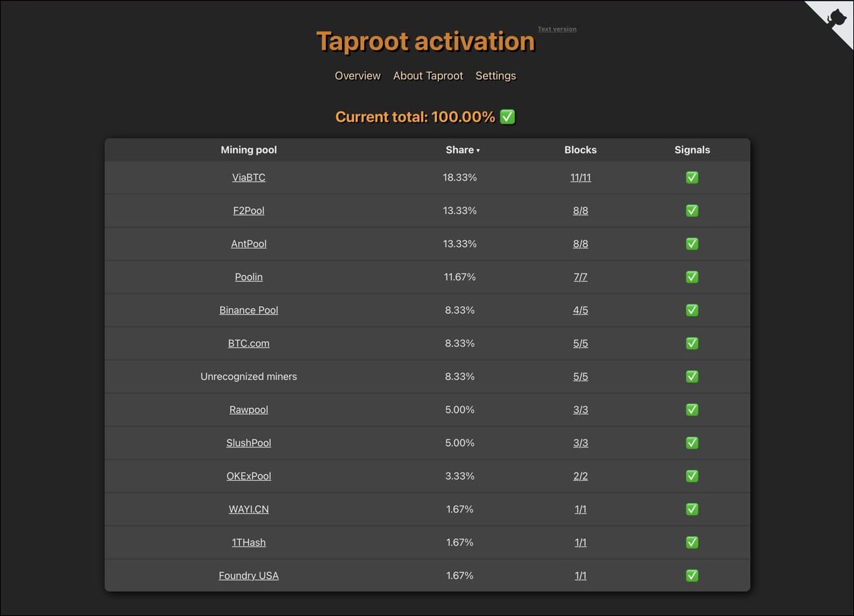854x616 pixels.
Task: View Unrecognized miners 5/5 blocks link
Action: point(580,377)
